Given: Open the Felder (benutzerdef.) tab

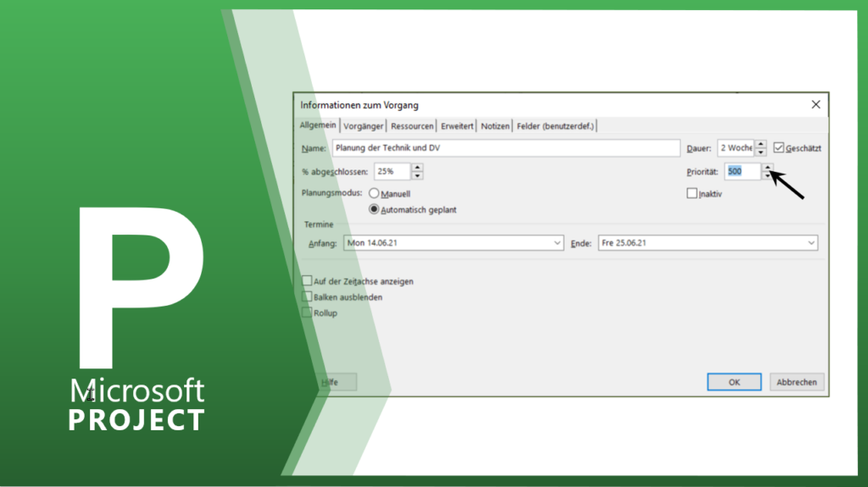Looking at the screenshot, I should click(x=555, y=126).
